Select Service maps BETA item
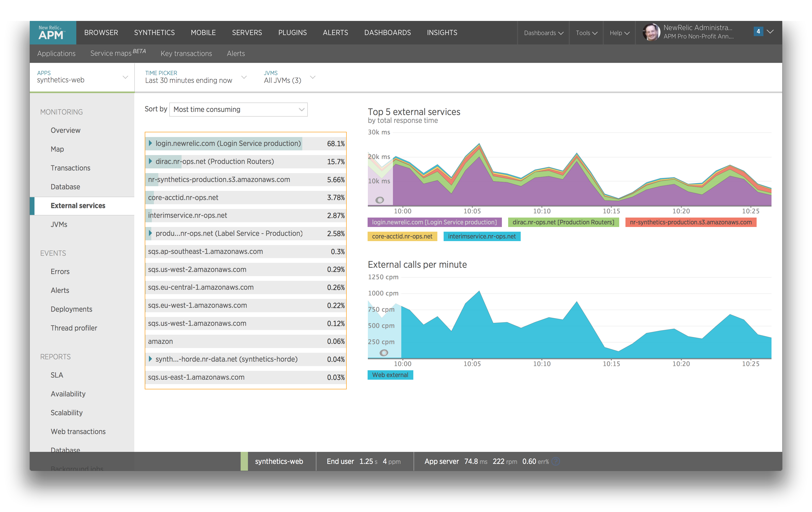This screenshot has height=512, width=812. pyautogui.click(x=118, y=53)
